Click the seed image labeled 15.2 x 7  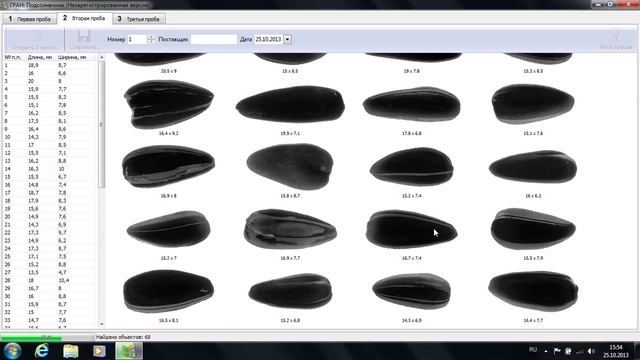point(169,229)
